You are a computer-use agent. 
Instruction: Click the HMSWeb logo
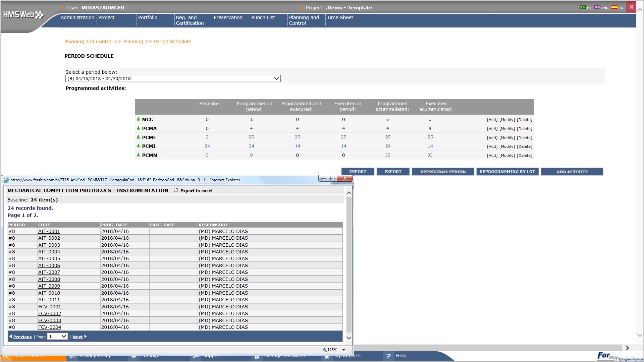point(23,15)
